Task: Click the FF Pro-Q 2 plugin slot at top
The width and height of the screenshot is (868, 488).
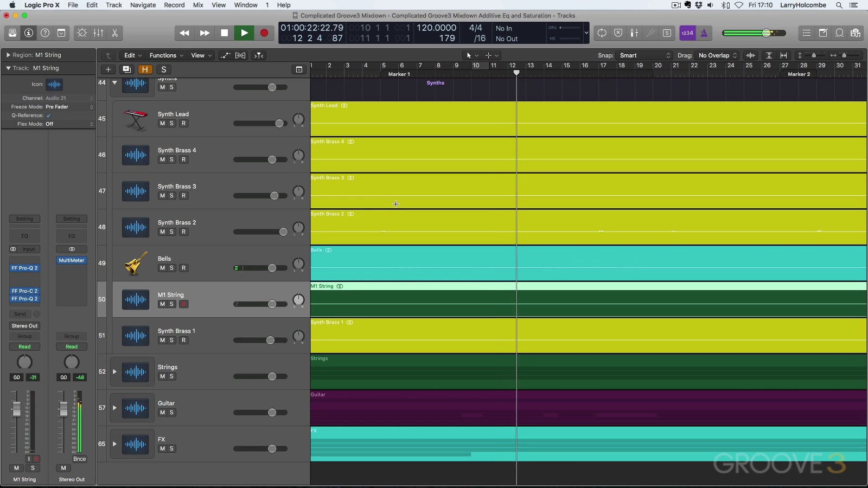Action: pos(24,268)
